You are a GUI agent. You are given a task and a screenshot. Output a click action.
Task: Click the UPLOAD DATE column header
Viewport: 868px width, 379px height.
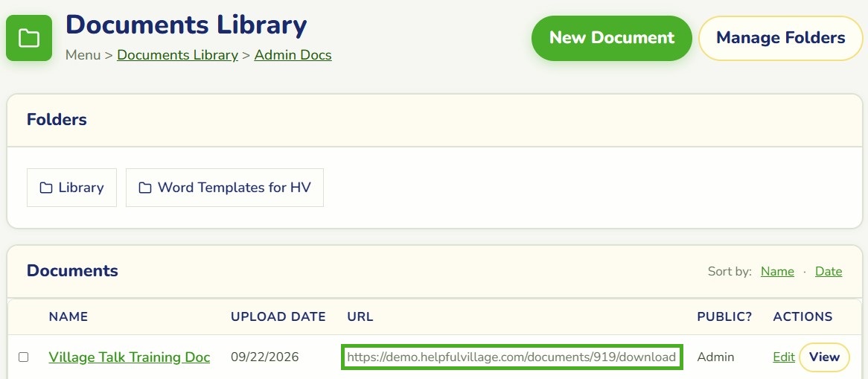[278, 317]
